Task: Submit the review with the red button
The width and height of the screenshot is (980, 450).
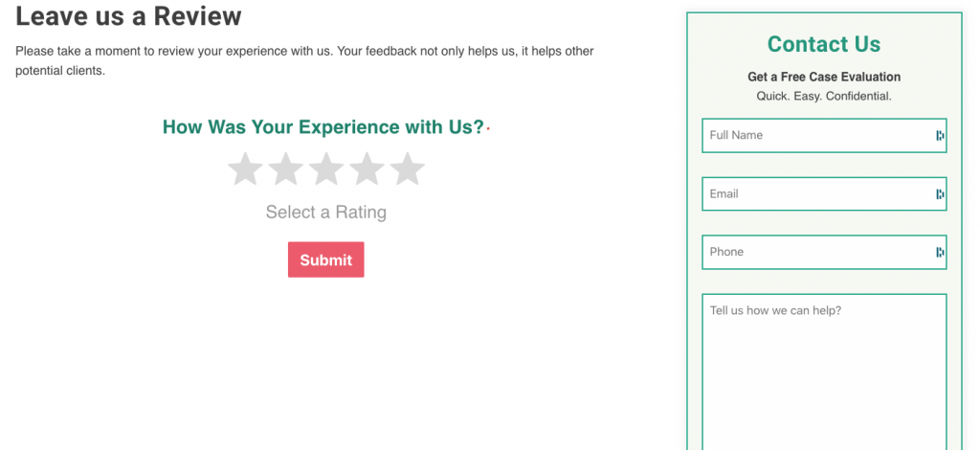Action: pos(325,259)
